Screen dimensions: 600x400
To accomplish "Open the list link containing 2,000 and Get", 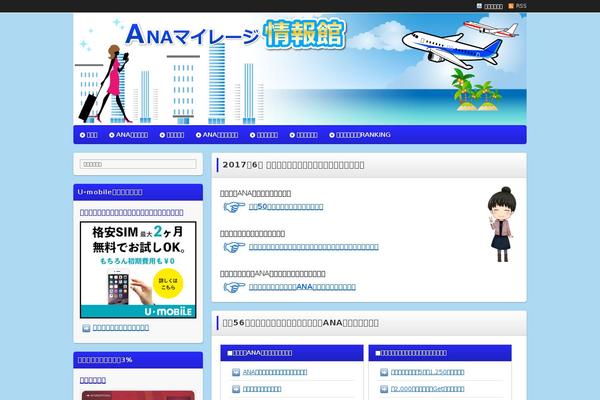I will click(427, 389).
